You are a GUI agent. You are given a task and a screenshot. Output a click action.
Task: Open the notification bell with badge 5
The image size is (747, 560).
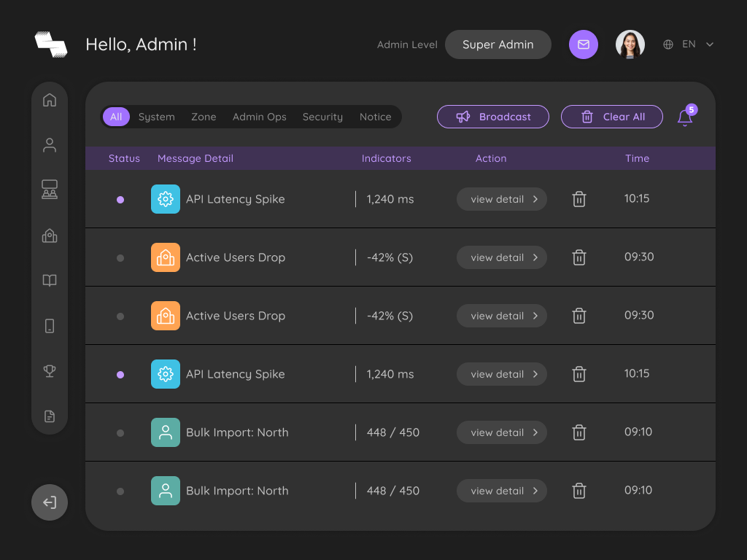686,116
